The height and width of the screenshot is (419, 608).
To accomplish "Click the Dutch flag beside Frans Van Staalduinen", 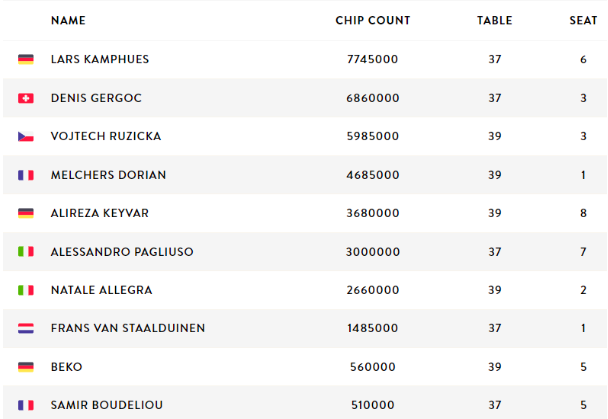I will (26, 329).
